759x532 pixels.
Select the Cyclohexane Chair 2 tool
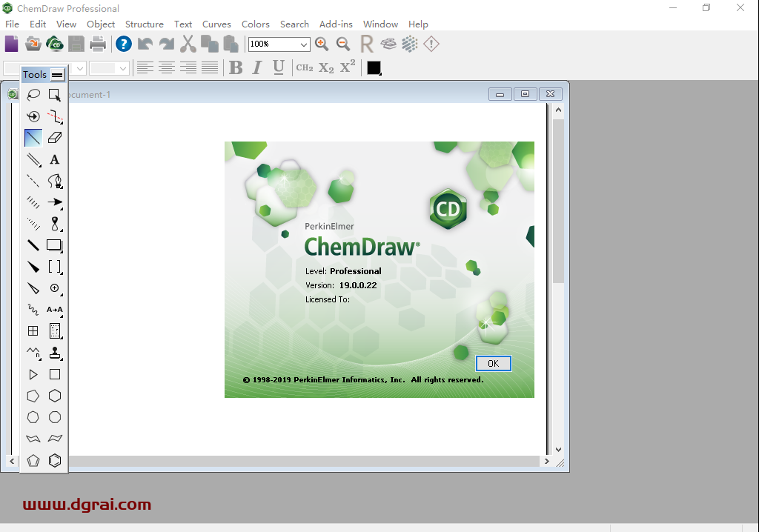click(x=55, y=439)
